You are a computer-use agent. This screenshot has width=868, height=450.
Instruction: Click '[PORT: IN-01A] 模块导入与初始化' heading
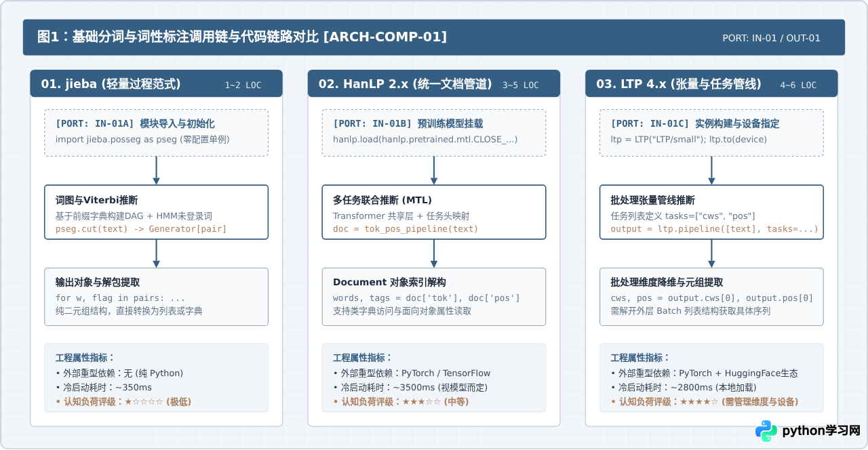pyautogui.click(x=135, y=124)
